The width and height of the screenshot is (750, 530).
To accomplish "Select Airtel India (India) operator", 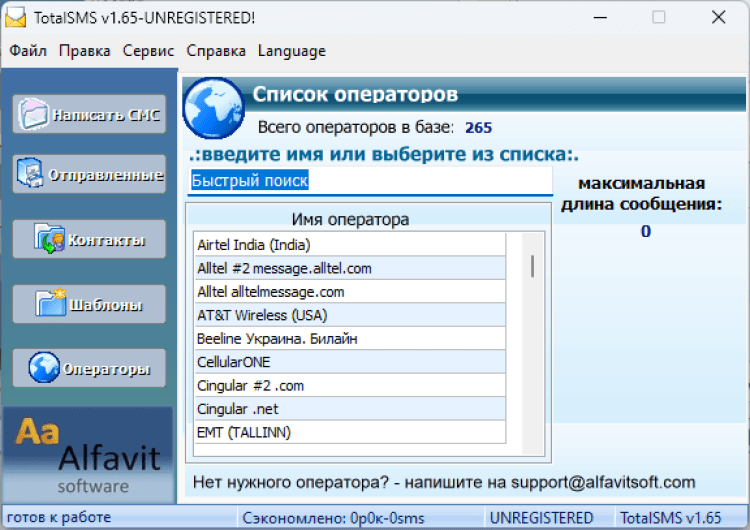I will tap(350, 245).
